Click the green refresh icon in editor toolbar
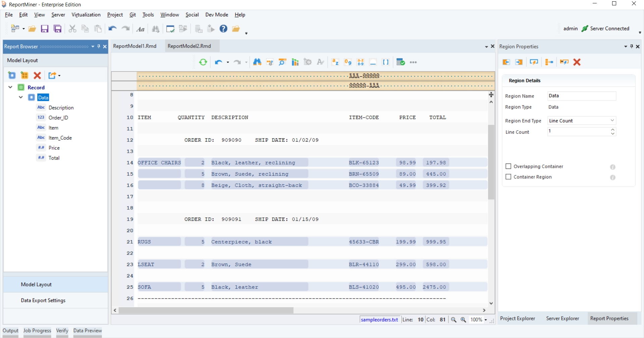This screenshot has width=644, height=338. click(x=203, y=62)
